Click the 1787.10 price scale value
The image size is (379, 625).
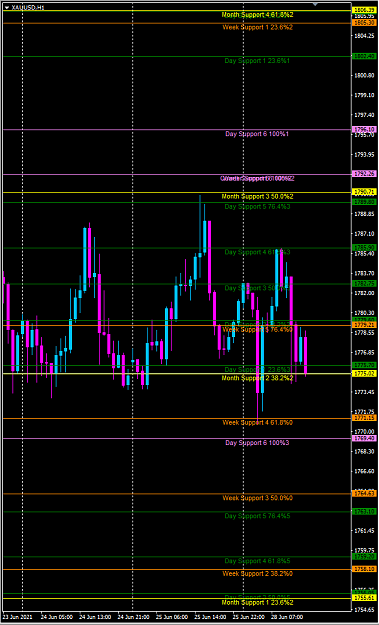tap(363, 234)
